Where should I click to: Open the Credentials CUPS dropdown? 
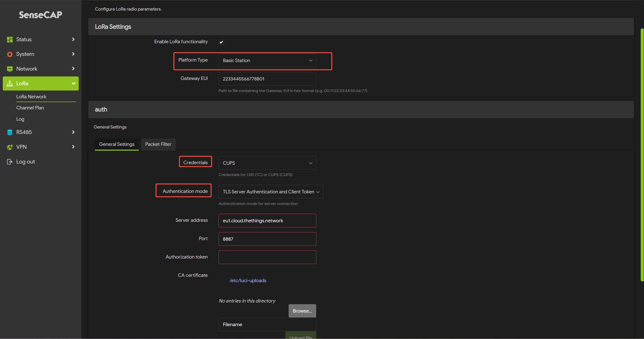point(267,163)
